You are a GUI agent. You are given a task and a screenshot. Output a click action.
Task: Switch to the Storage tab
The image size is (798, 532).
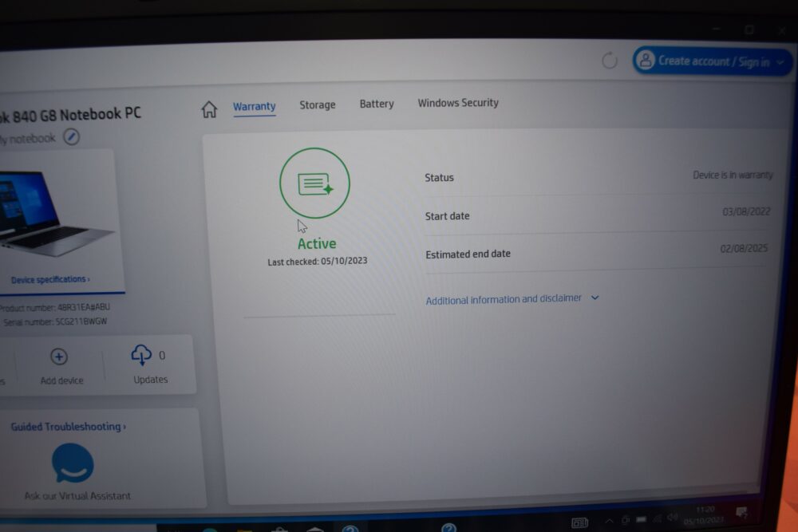(x=318, y=104)
